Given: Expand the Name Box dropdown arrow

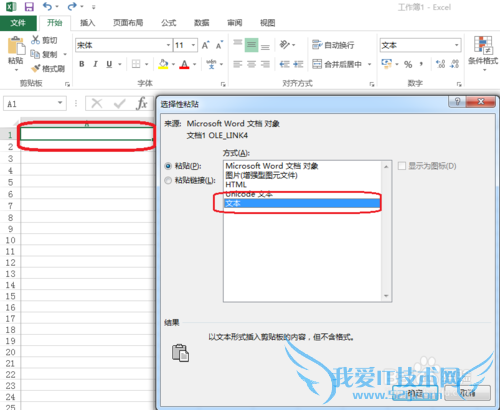Looking at the screenshot, I should (x=60, y=103).
